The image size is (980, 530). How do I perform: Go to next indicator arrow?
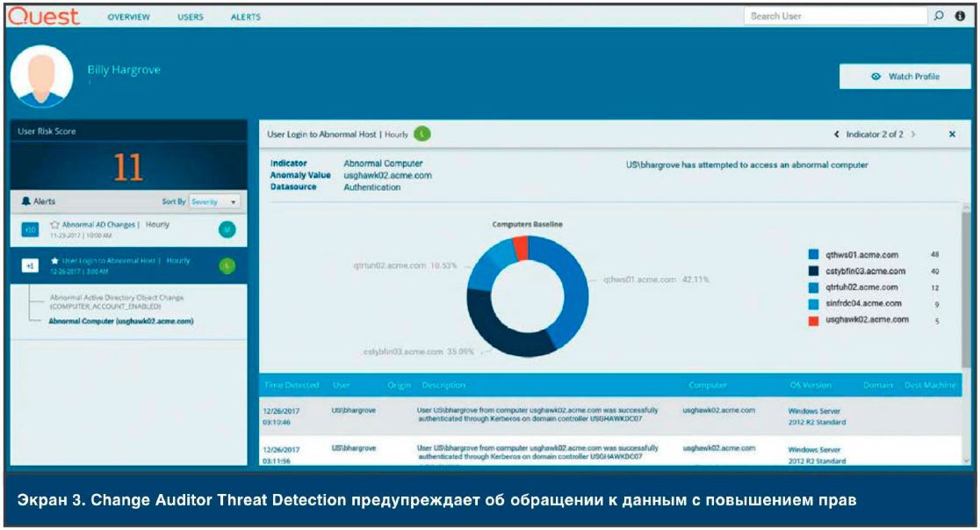[913, 134]
